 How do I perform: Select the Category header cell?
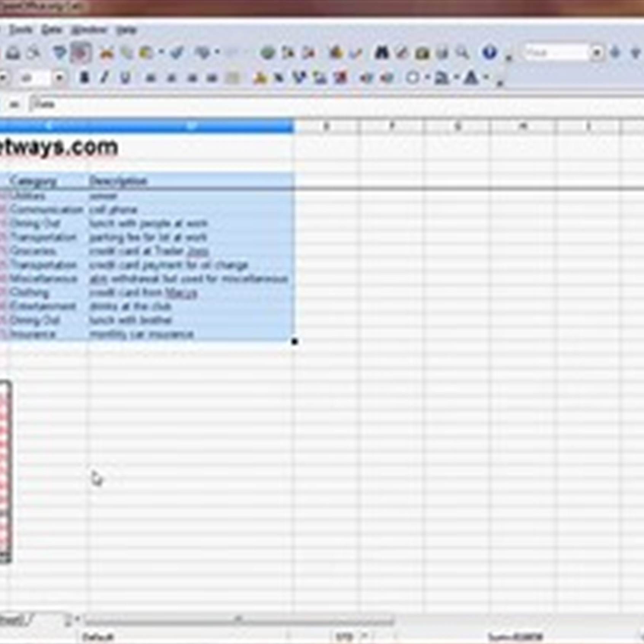[48, 180]
